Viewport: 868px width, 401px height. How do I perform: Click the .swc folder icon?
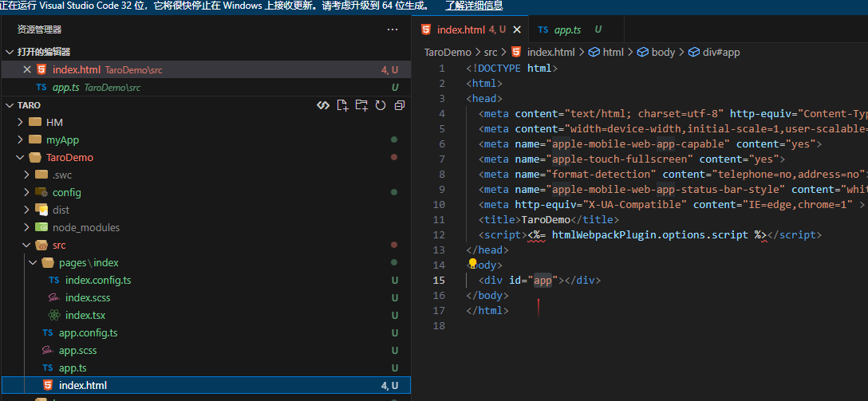(41, 175)
